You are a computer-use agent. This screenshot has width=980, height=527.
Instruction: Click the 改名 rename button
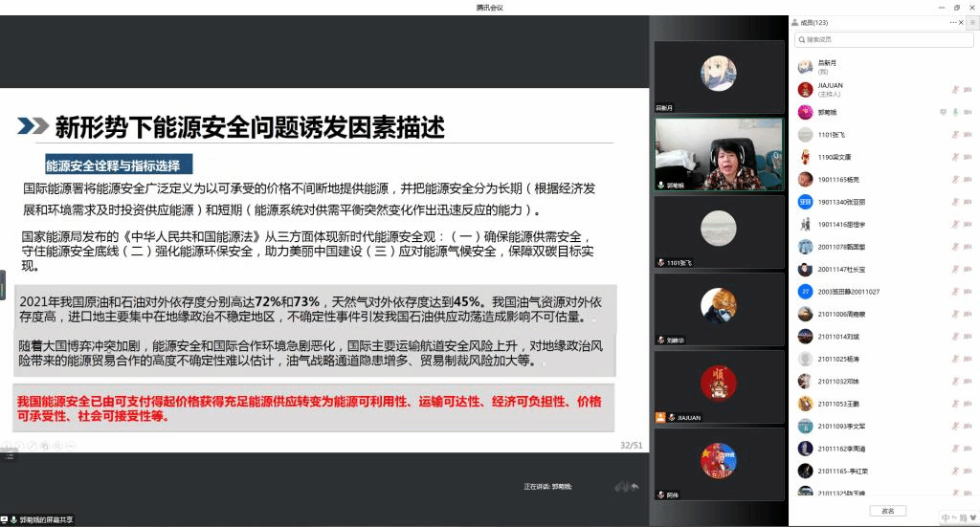point(888,511)
